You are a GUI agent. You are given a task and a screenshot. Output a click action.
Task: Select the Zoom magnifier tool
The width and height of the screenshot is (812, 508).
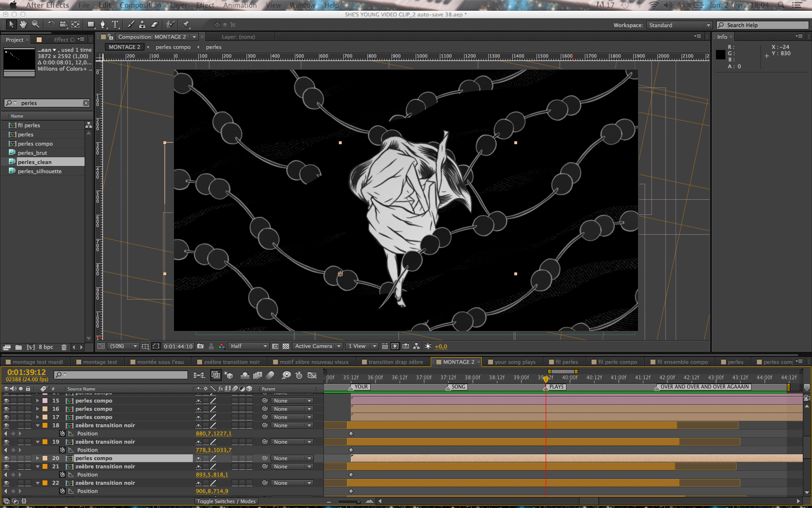36,24
